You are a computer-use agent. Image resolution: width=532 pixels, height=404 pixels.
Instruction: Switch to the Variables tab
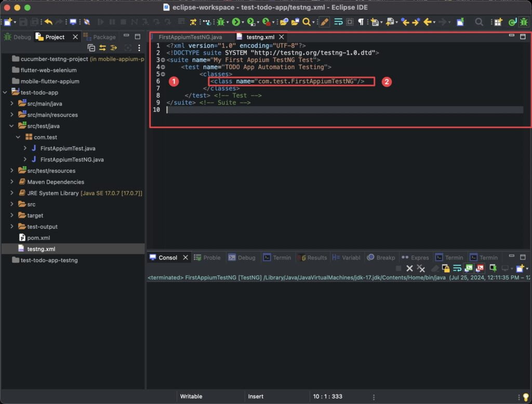[x=347, y=258]
